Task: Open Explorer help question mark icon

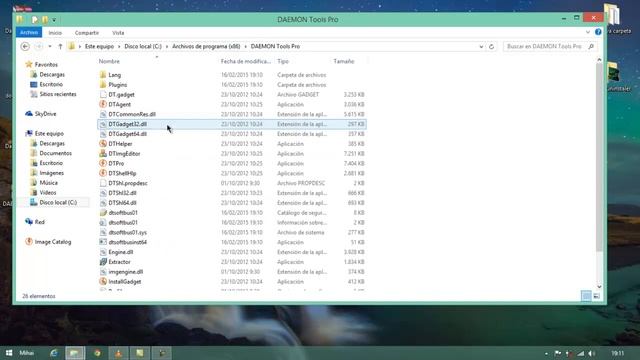Action: coord(598,32)
